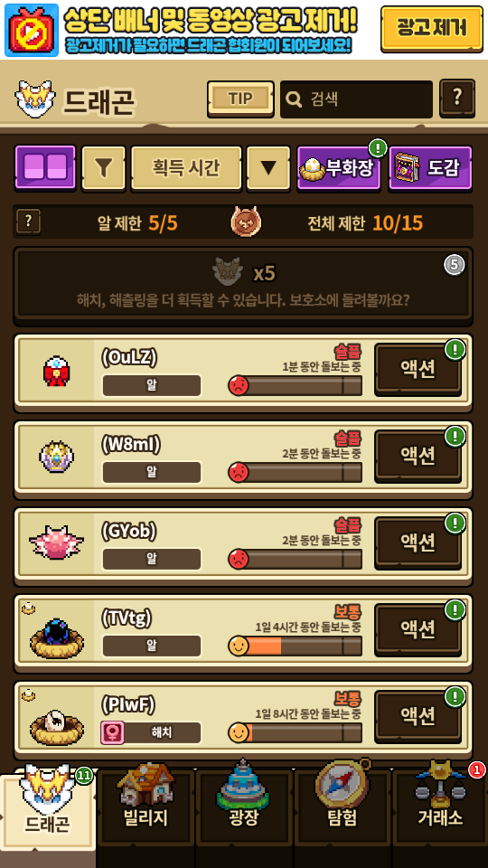The image size is (488, 868).
Task: Click the bronze dragon medal icon
Action: [246, 222]
